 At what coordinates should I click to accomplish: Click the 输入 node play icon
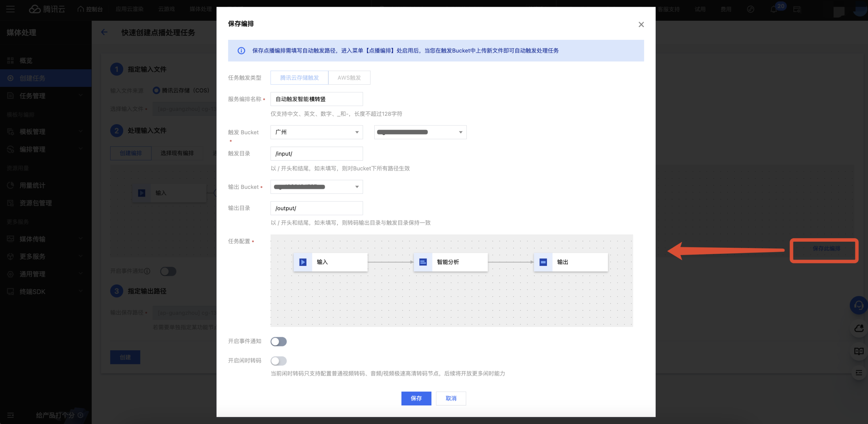(x=303, y=262)
